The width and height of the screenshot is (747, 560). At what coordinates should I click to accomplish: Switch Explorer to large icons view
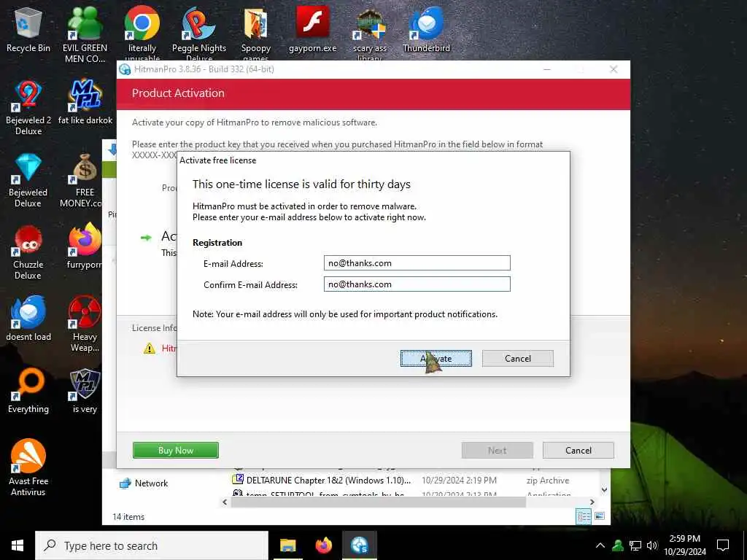click(600, 516)
